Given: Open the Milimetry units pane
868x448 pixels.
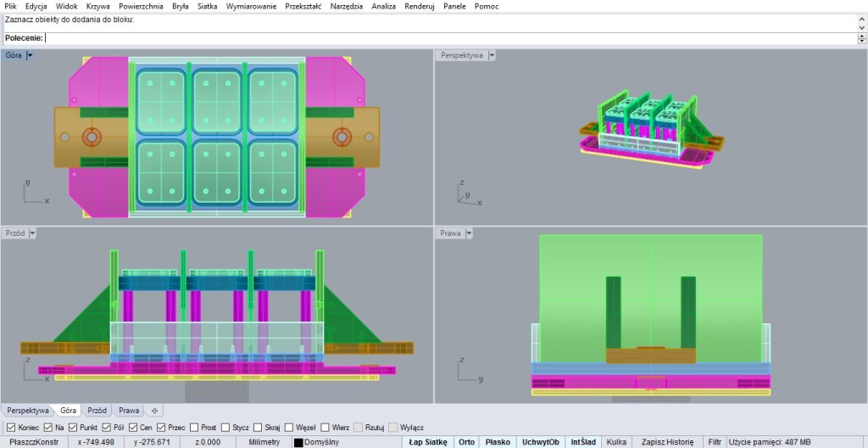Looking at the screenshot, I should 264,442.
